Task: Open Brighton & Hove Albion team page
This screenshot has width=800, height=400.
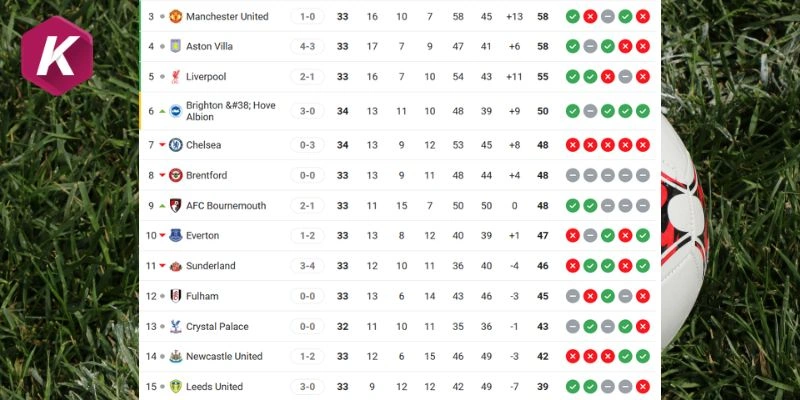Action: point(230,111)
